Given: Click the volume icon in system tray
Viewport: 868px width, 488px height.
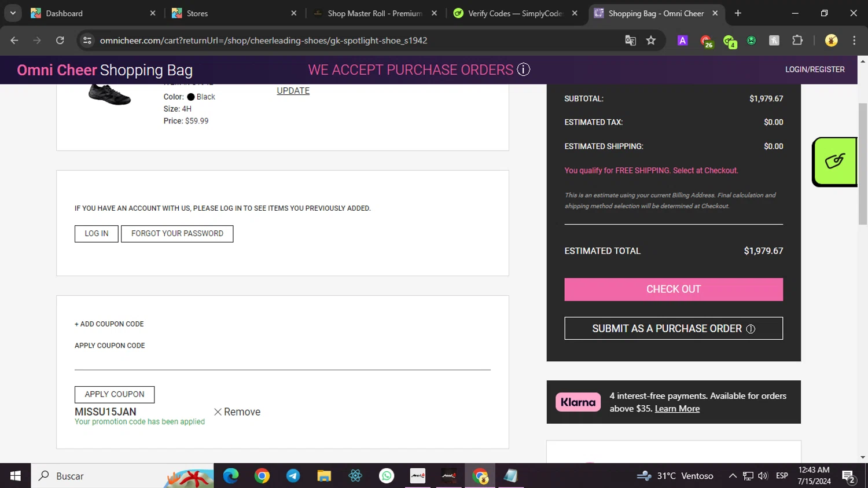Looking at the screenshot, I should [x=763, y=476].
